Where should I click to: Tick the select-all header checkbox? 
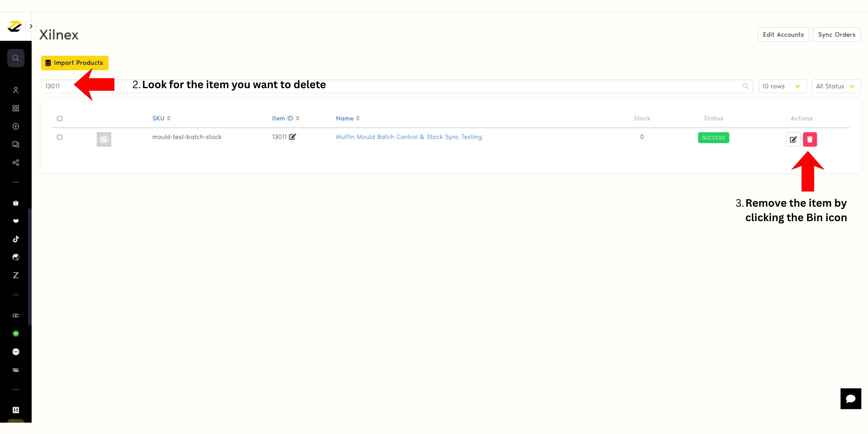[x=60, y=119]
